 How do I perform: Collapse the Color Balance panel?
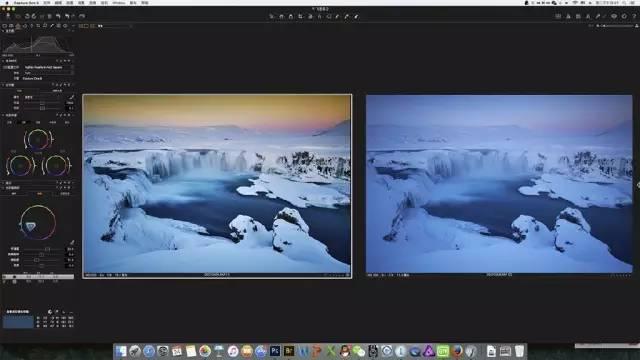point(3,116)
